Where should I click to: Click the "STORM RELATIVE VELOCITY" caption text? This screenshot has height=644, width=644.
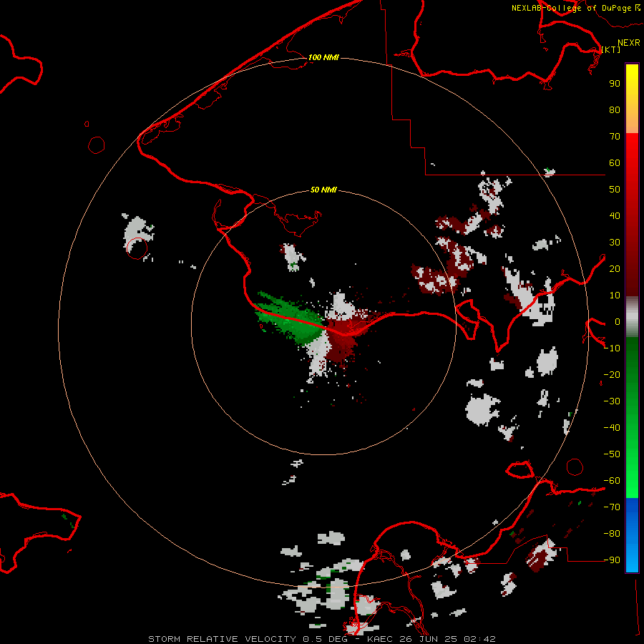point(222,639)
